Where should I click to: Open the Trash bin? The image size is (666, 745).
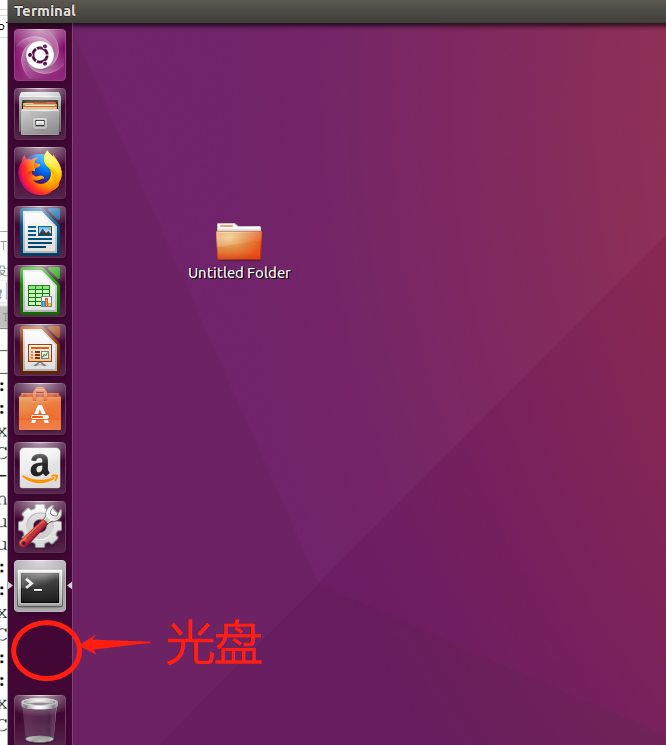[x=40, y=720]
